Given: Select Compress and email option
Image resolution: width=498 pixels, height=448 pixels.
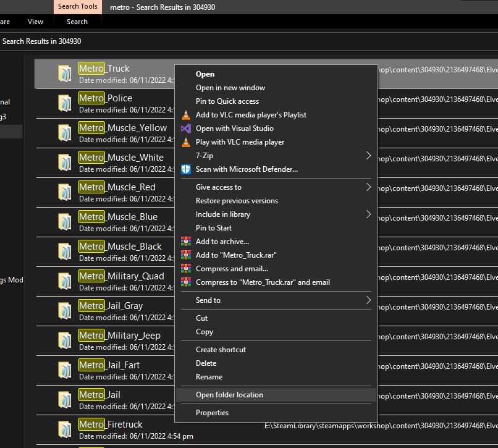Looking at the screenshot, I should click(232, 269).
